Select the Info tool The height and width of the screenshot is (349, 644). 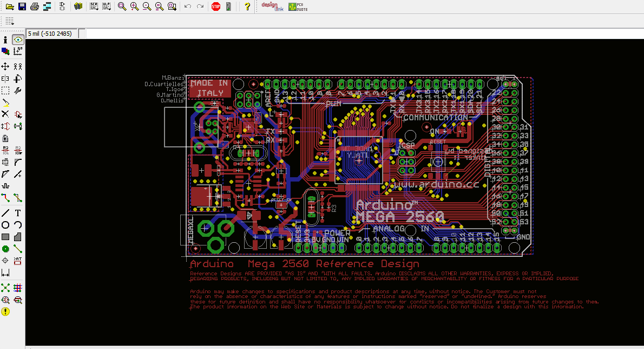[x=5, y=40]
